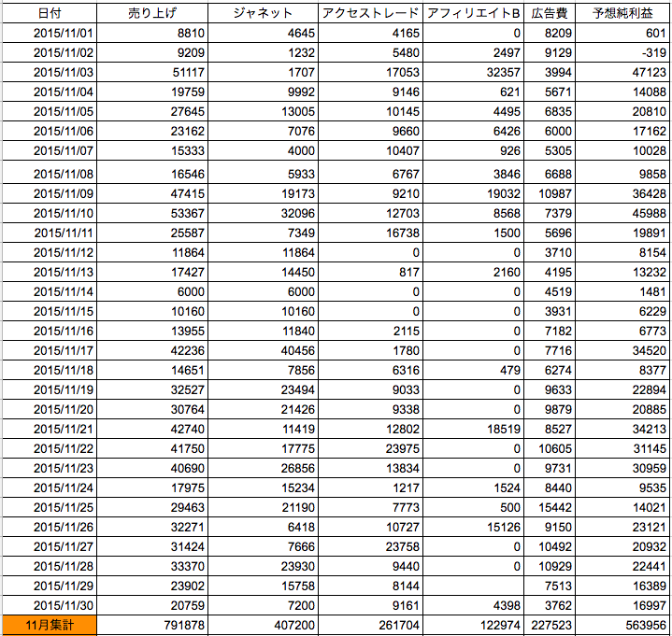
Task: Click the 日付 column header
Action: pos(50,13)
